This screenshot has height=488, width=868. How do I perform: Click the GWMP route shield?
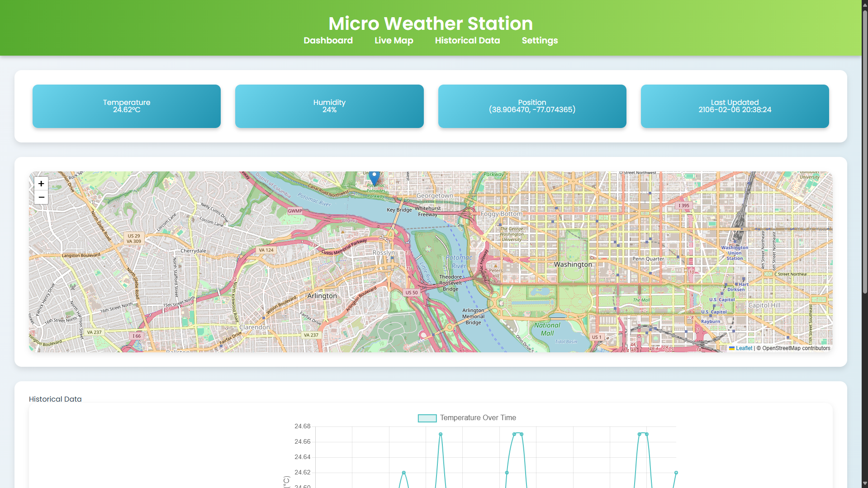(x=295, y=211)
